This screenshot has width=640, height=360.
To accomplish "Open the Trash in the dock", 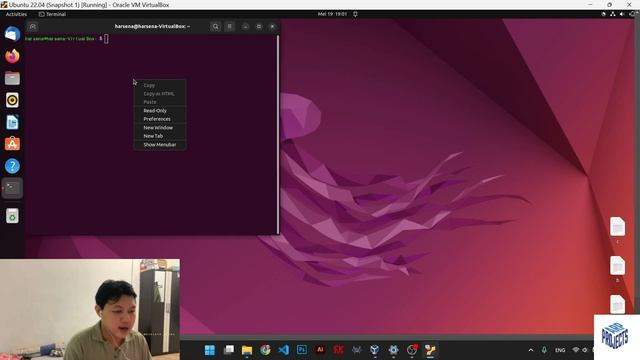I will coord(12,216).
